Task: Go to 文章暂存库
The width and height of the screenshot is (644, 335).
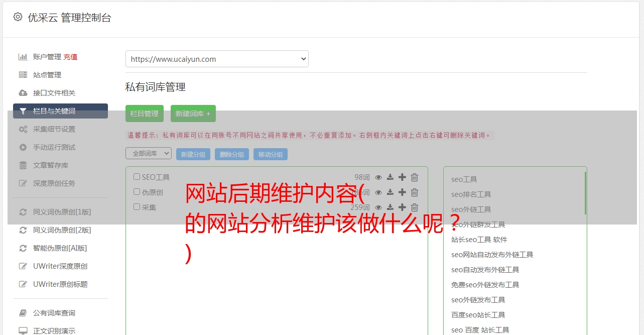Action: click(51, 165)
